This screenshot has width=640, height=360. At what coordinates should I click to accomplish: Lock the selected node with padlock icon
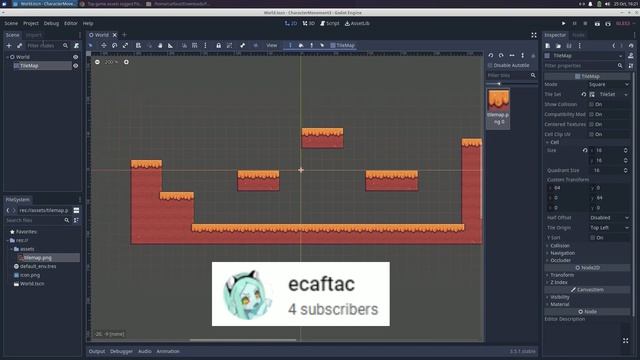point(218,45)
